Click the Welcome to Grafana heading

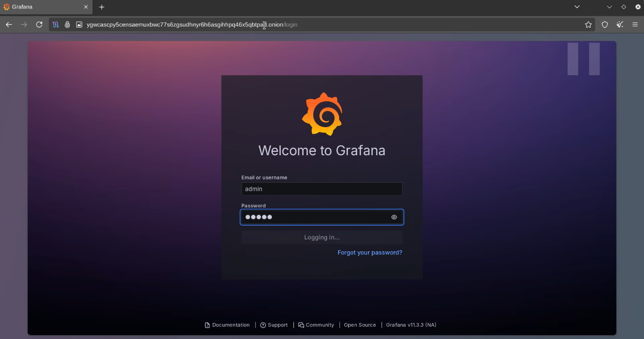coord(322,151)
